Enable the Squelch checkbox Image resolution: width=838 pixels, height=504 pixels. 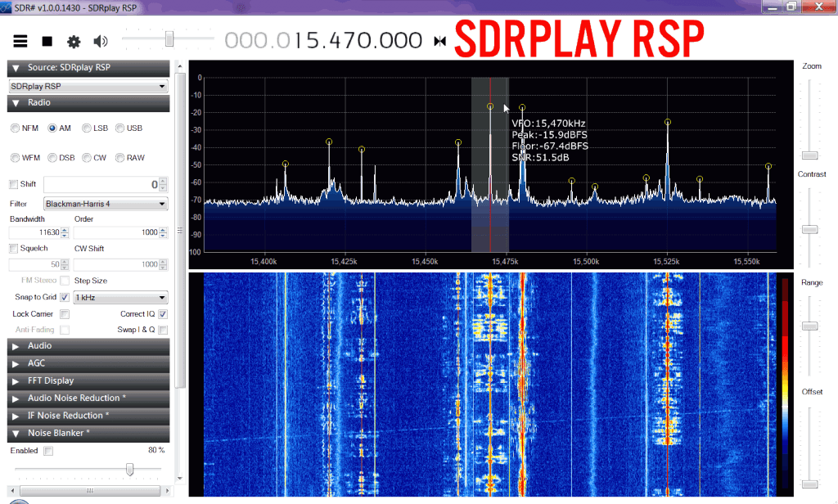coord(13,249)
